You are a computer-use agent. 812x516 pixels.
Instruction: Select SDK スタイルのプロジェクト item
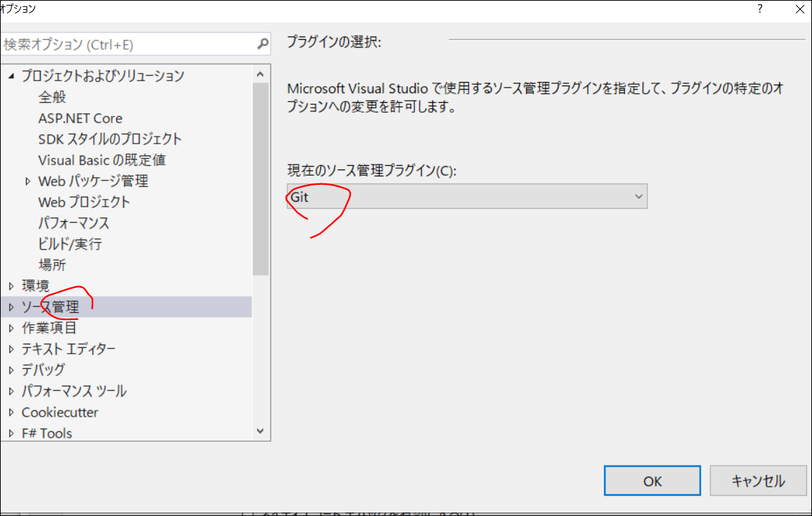(110, 139)
